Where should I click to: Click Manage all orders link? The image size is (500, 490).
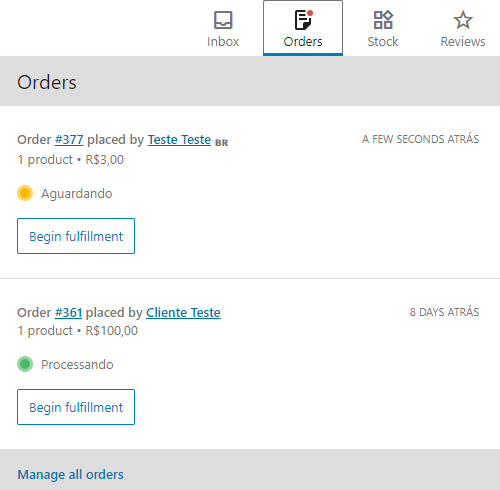tap(70, 475)
